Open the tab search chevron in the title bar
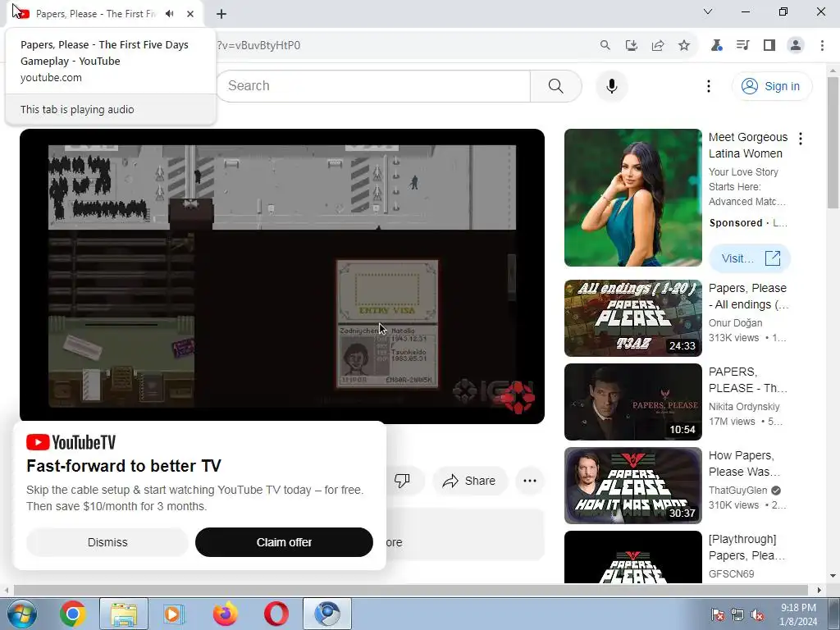The image size is (840, 630). pyautogui.click(x=708, y=11)
